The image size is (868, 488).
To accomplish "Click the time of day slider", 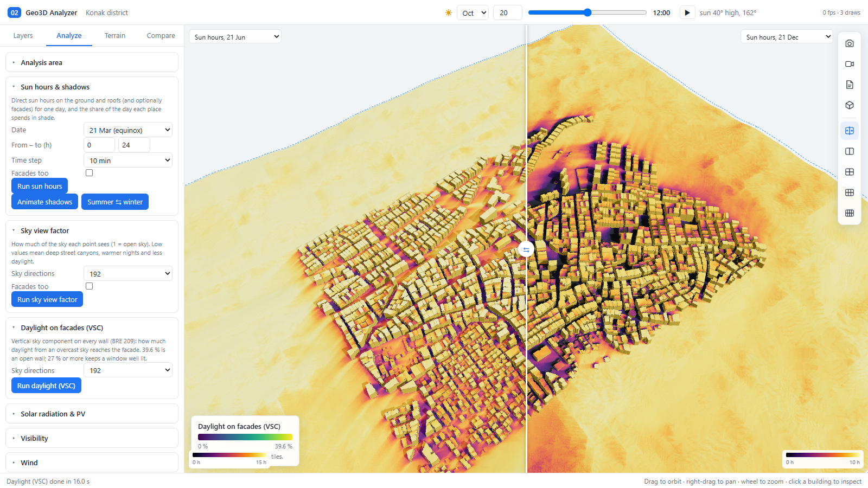I will point(588,12).
